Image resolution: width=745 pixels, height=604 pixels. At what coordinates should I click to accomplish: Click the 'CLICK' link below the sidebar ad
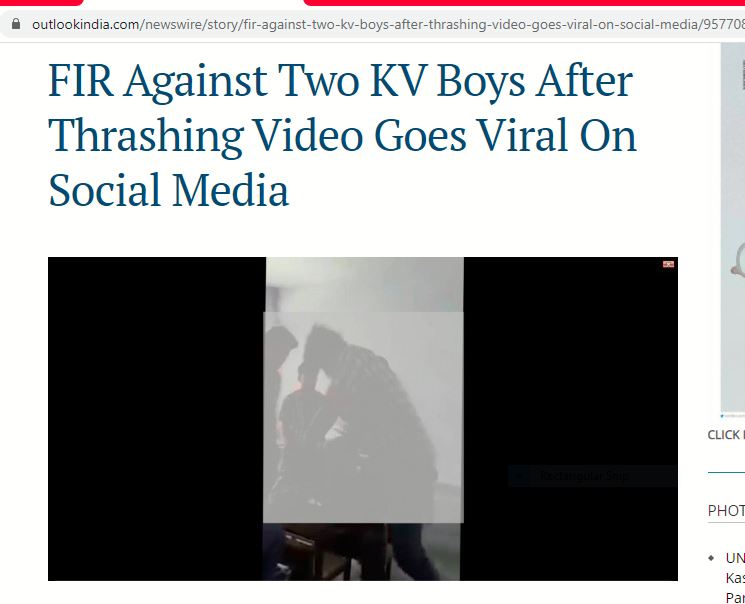click(726, 435)
